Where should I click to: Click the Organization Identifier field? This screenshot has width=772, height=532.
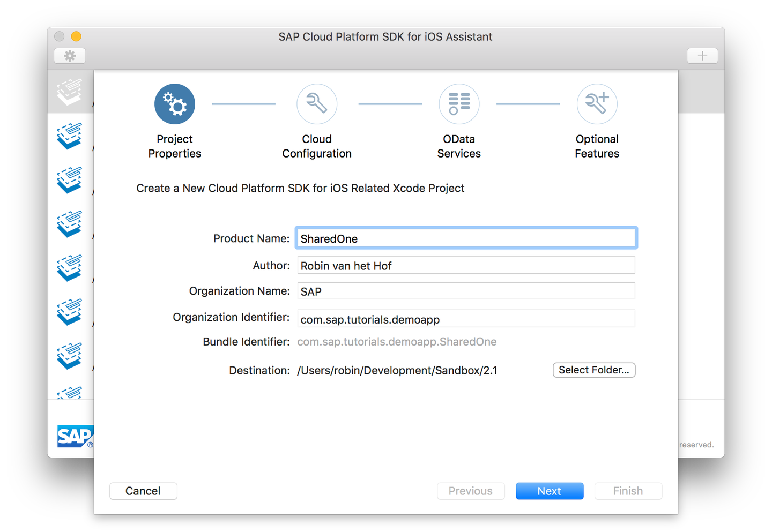(x=466, y=319)
